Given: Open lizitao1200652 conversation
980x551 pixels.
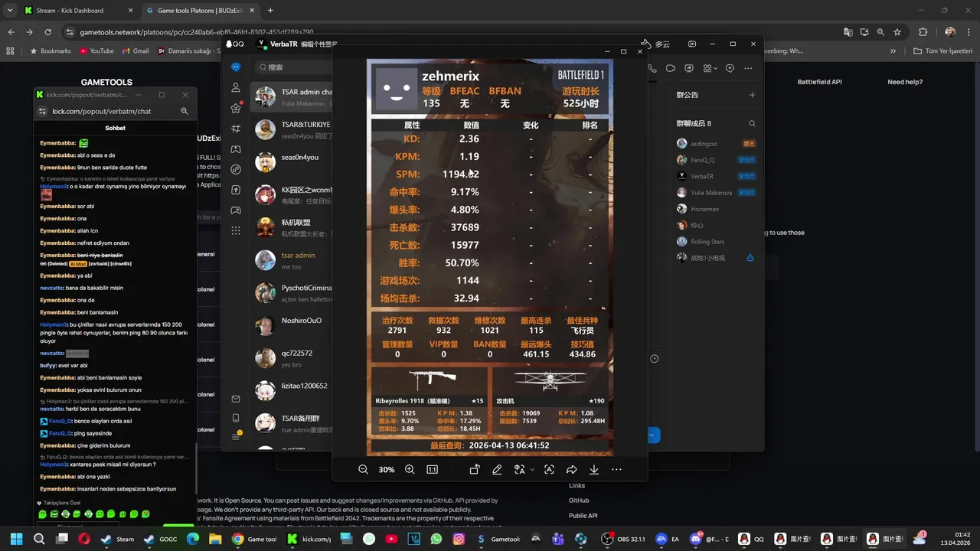Looking at the screenshot, I should tap(292, 391).
